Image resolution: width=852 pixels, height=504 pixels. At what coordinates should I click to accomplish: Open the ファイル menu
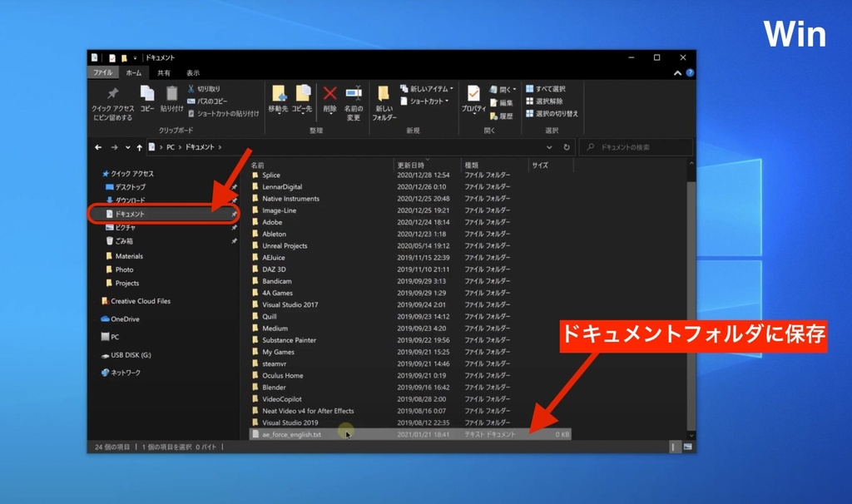point(104,72)
